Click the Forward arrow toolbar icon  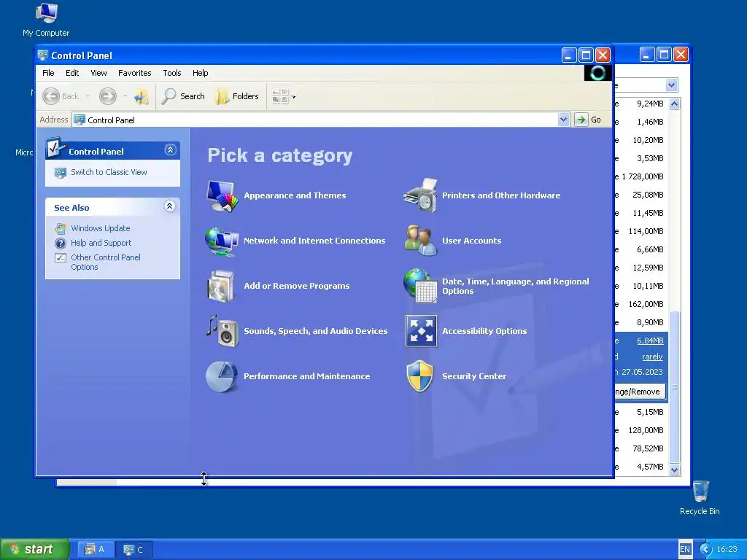pos(108,96)
